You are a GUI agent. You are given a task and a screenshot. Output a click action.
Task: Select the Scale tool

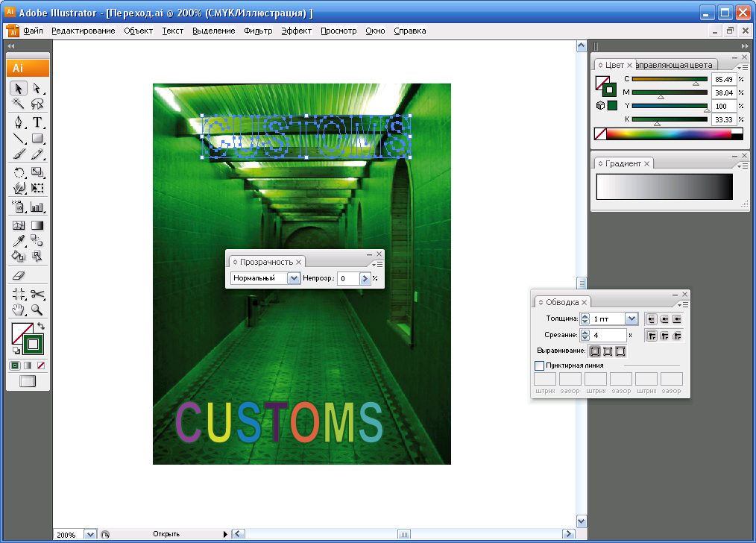(37, 172)
